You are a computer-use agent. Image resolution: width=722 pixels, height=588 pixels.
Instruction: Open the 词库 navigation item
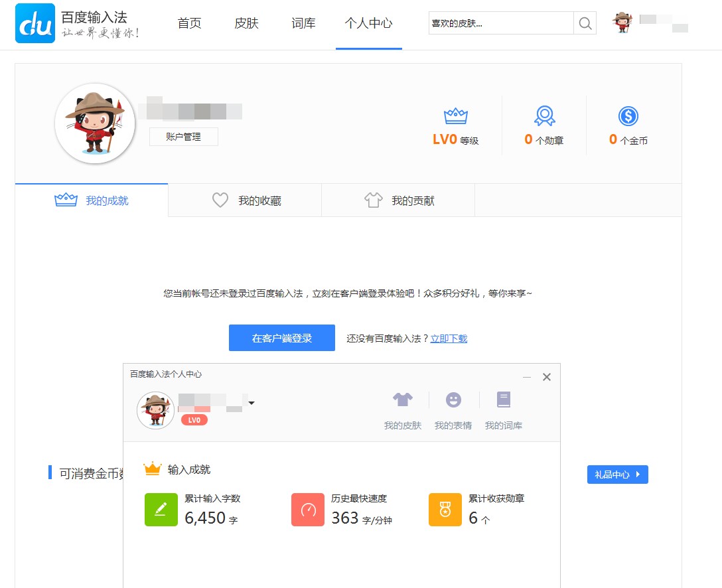coord(303,23)
